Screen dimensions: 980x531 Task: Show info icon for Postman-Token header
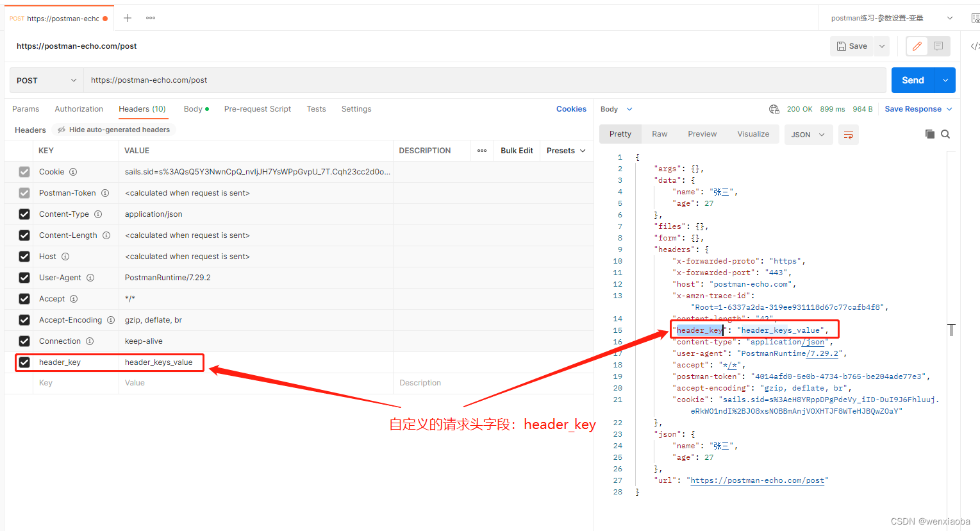pos(105,193)
